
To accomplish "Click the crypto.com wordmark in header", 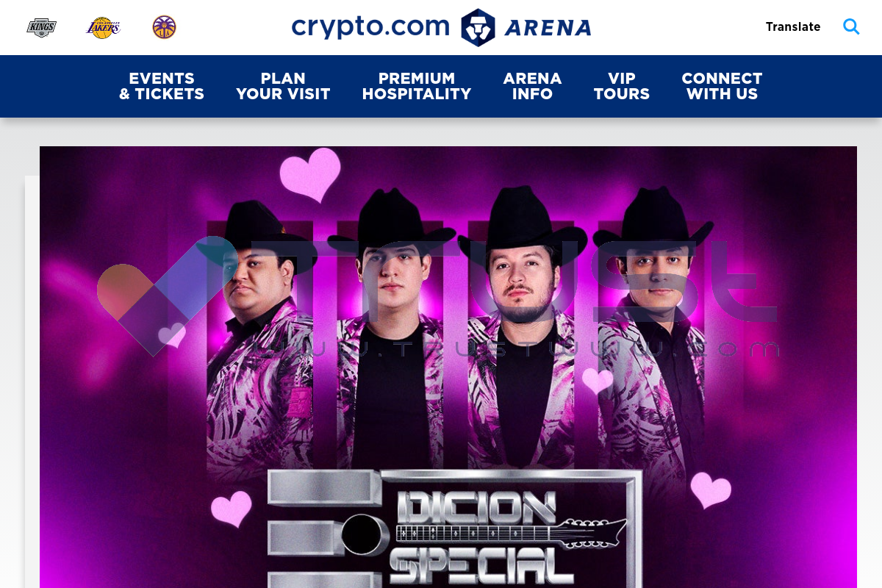I will click(370, 28).
